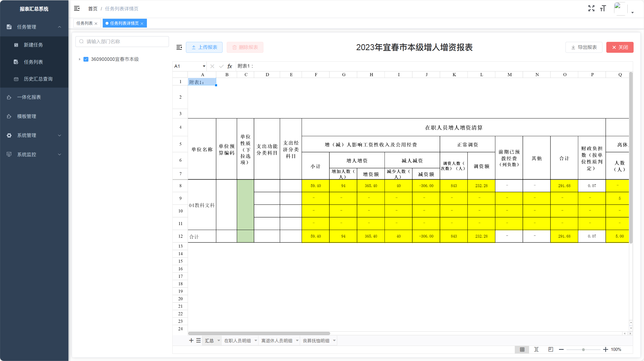
Task: Switch to the 任务列表 tab
Action: point(84,23)
